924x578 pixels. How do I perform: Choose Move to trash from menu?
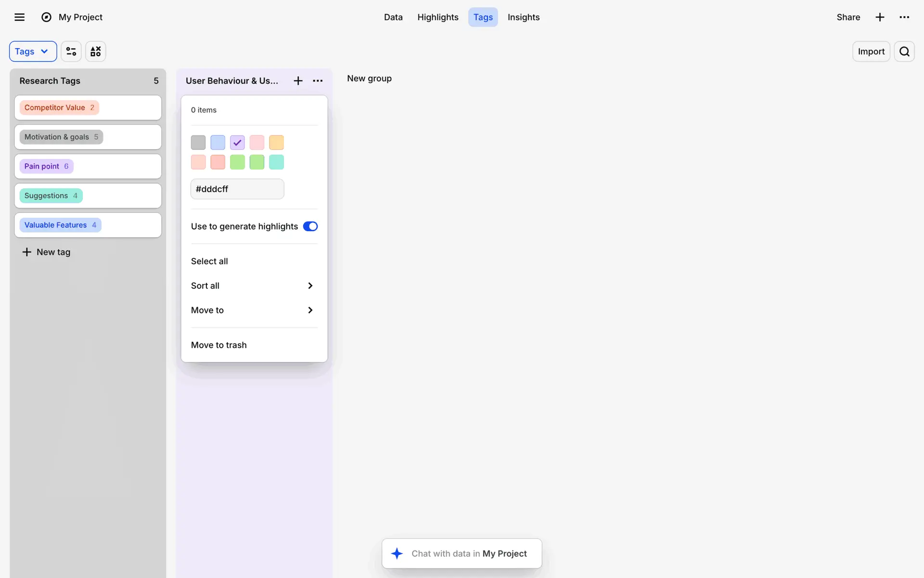(x=219, y=345)
